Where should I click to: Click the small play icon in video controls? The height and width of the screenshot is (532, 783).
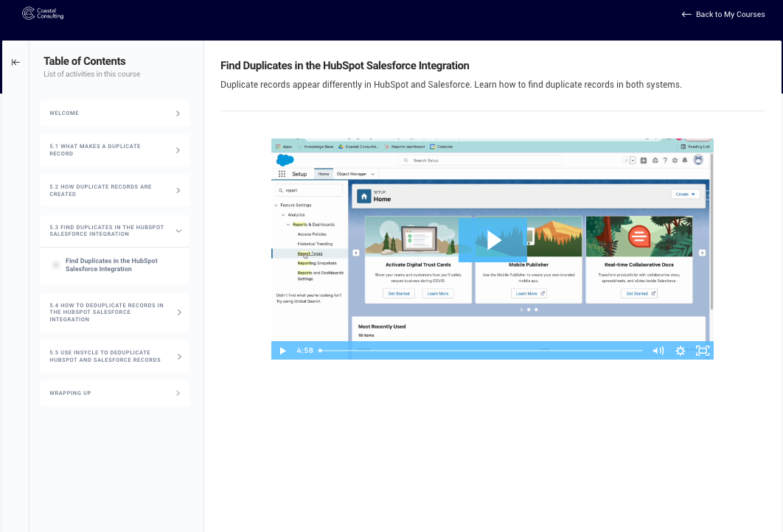[282, 351]
